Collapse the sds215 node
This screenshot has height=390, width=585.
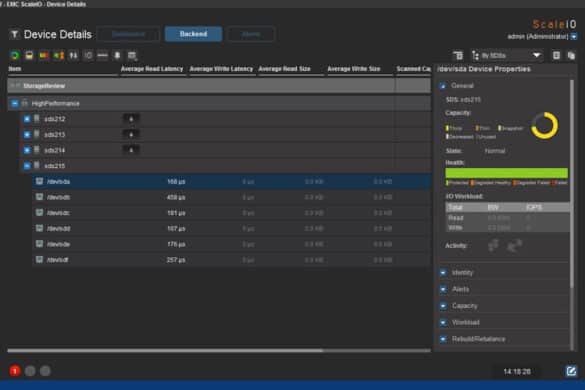coord(27,166)
